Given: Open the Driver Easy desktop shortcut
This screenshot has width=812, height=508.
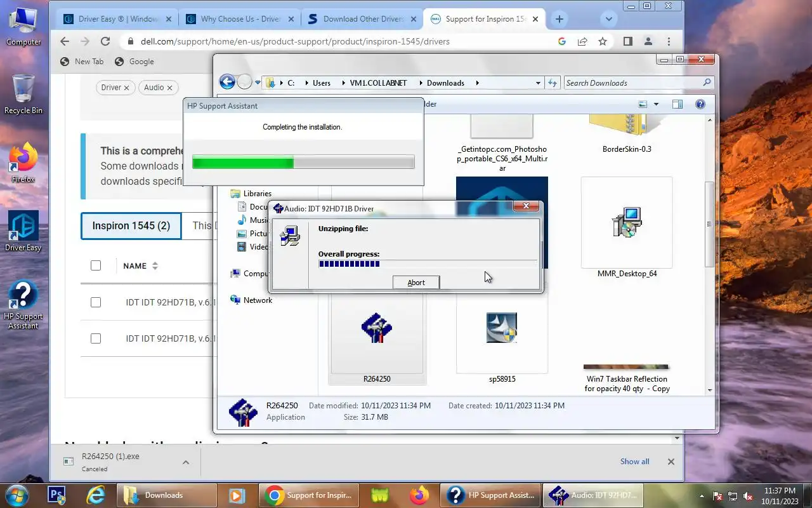Looking at the screenshot, I should [23, 231].
